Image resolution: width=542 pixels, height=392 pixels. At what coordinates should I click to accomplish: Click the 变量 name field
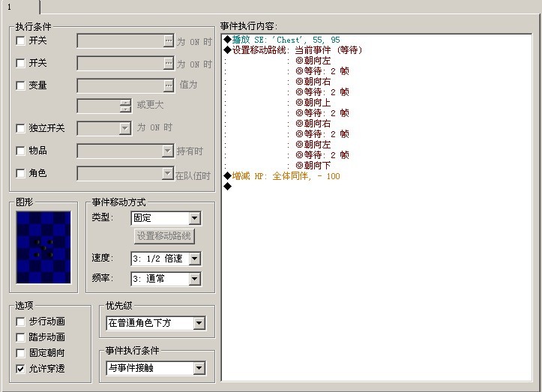click(x=120, y=85)
